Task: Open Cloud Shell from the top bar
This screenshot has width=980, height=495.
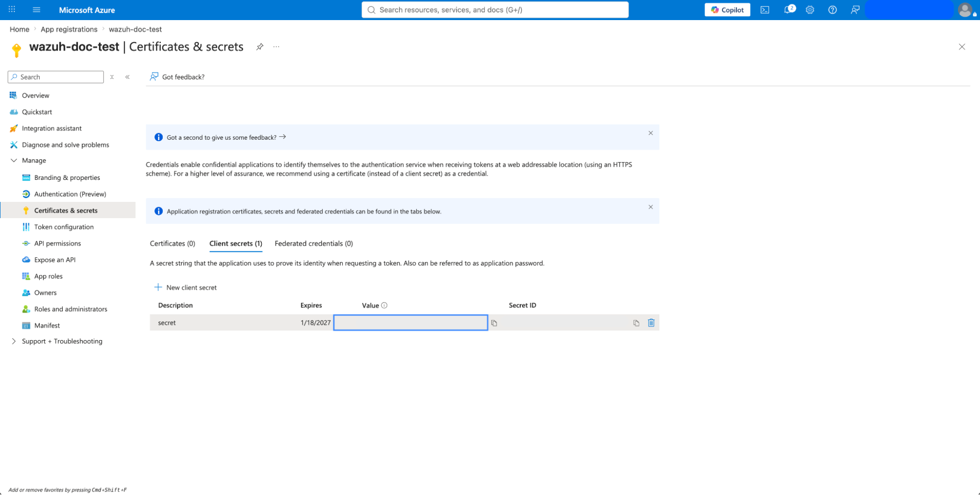Action: pyautogui.click(x=765, y=9)
